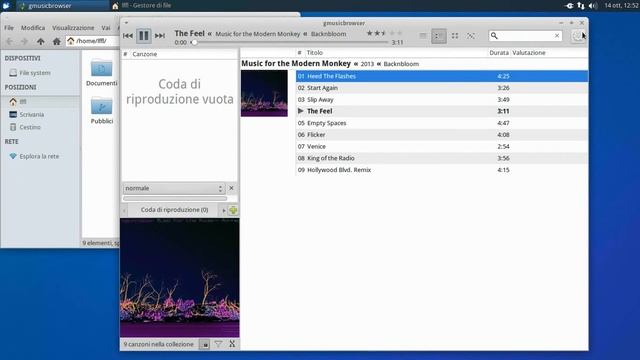Select track '08 King of the Radio'
Image resolution: width=640 pixels, height=360 pixels.
pyautogui.click(x=442, y=158)
